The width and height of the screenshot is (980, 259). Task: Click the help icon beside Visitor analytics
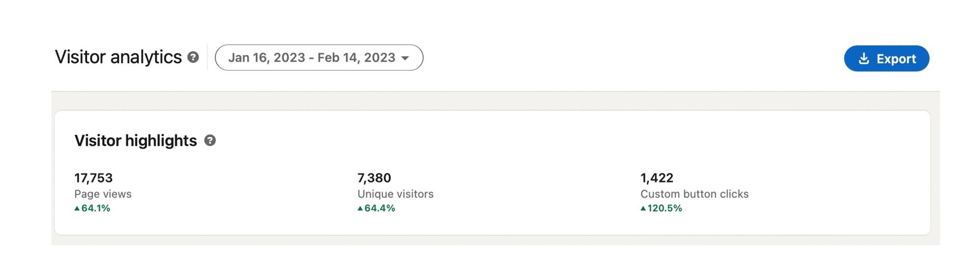tap(194, 57)
